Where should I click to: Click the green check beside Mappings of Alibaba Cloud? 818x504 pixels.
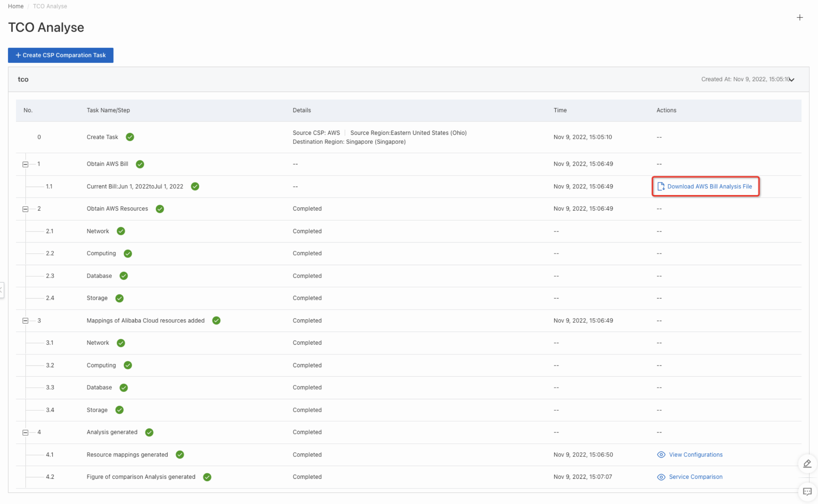(x=216, y=320)
